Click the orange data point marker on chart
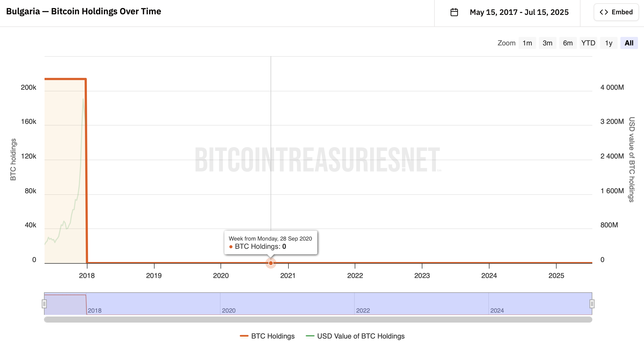The width and height of the screenshot is (644, 349). 271,263
